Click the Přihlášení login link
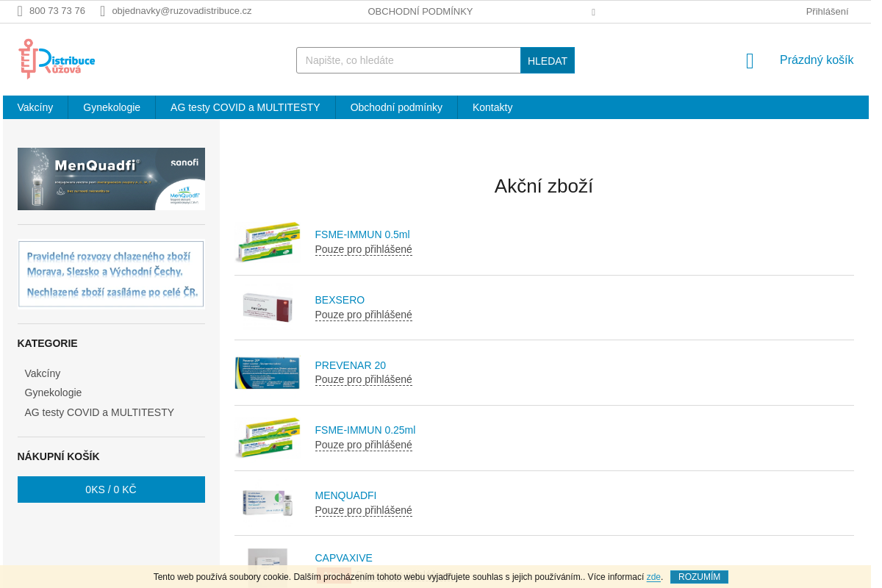 pyautogui.click(x=827, y=12)
